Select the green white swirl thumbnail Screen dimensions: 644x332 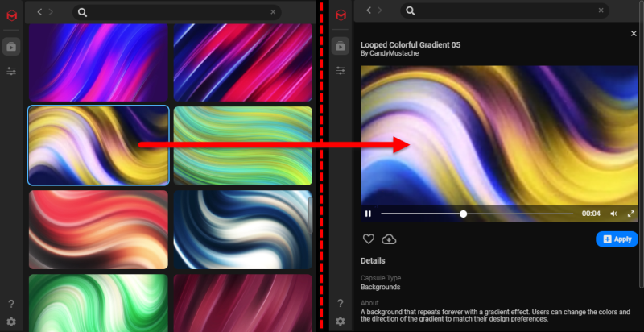(x=98, y=303)
